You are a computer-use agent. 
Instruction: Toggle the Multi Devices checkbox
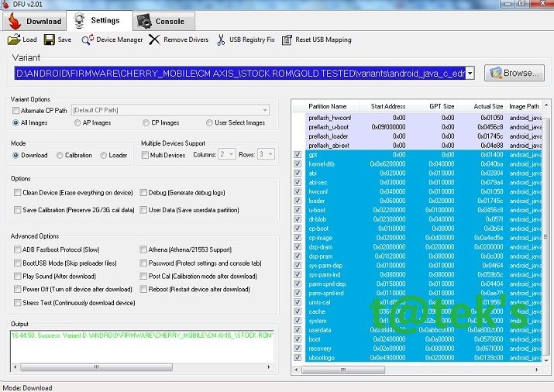tap(145, 155)
